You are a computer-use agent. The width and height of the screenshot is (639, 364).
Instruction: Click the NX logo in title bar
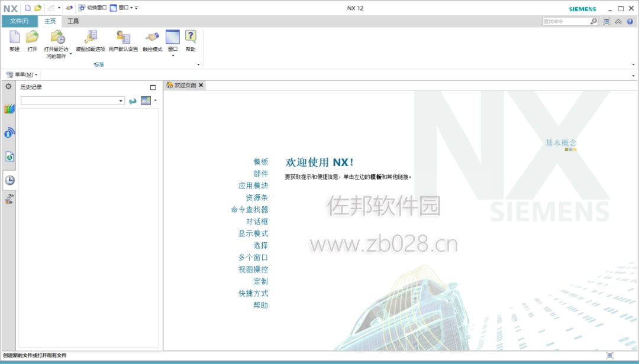coord(11,8)
